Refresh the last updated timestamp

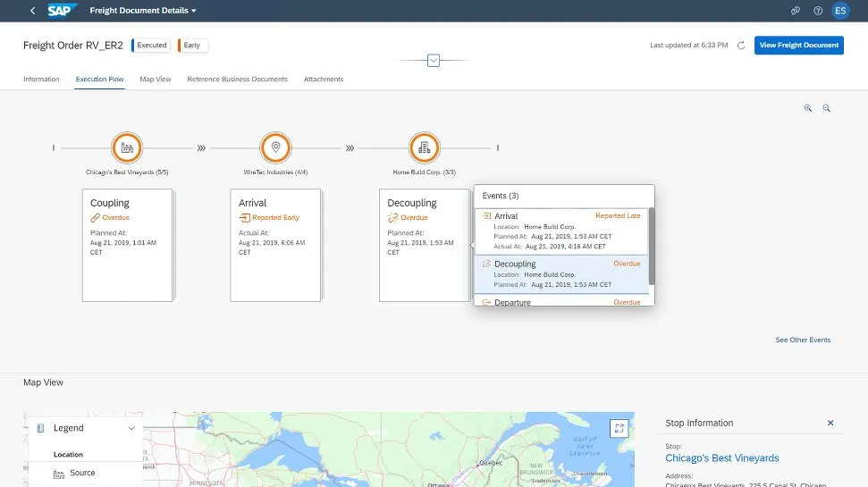coord(741,46)
